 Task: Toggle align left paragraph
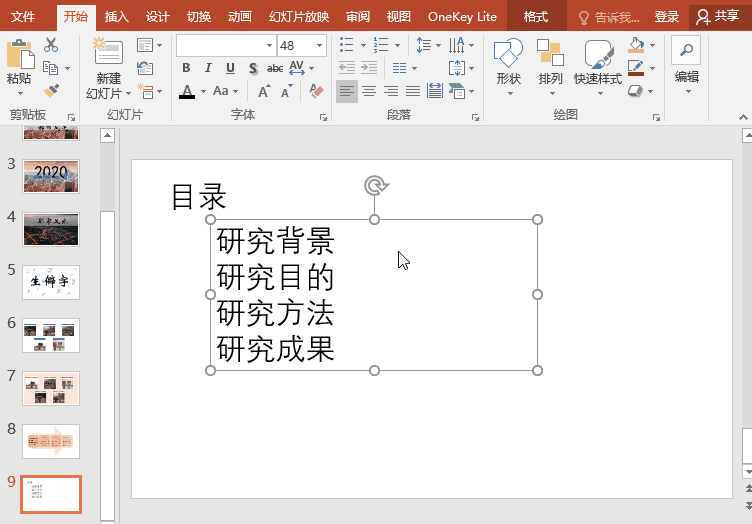coord(347,91)
